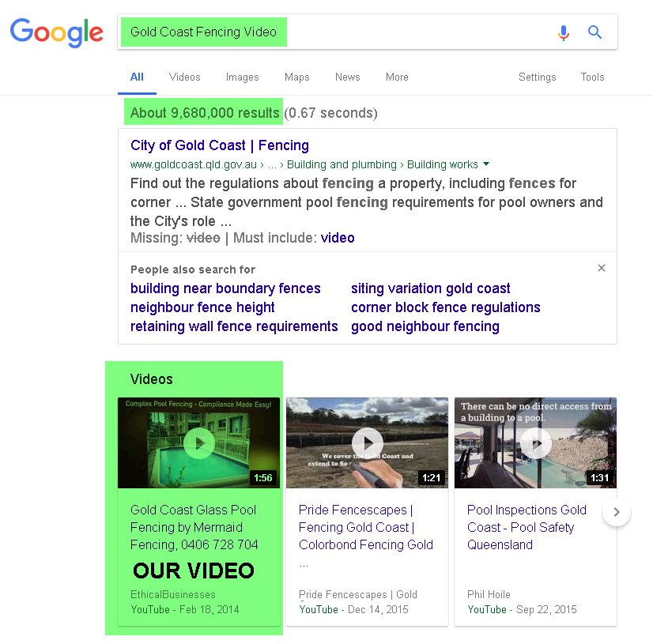Open Pool Inspections Gold Coast title link
This screenshot has width=653, height=644.
[527, 527]
